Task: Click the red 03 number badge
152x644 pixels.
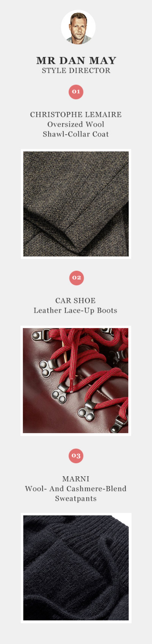Action: [x=76, y=456]
